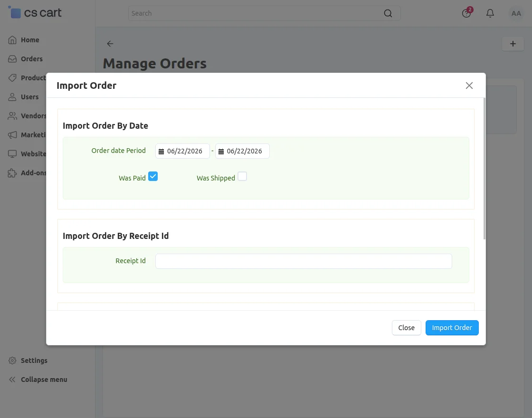The height and width of the screenshot is (418, 532).
Task: Click the AA user avatar
Action: coord(516,13)
